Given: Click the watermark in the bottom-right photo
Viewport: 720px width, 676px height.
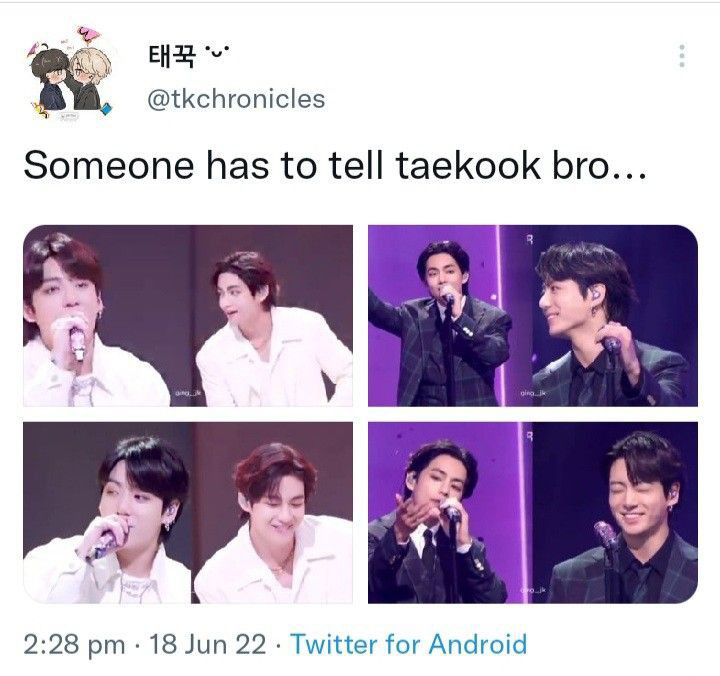Looking at the screenshot, I should coord(533,590).
